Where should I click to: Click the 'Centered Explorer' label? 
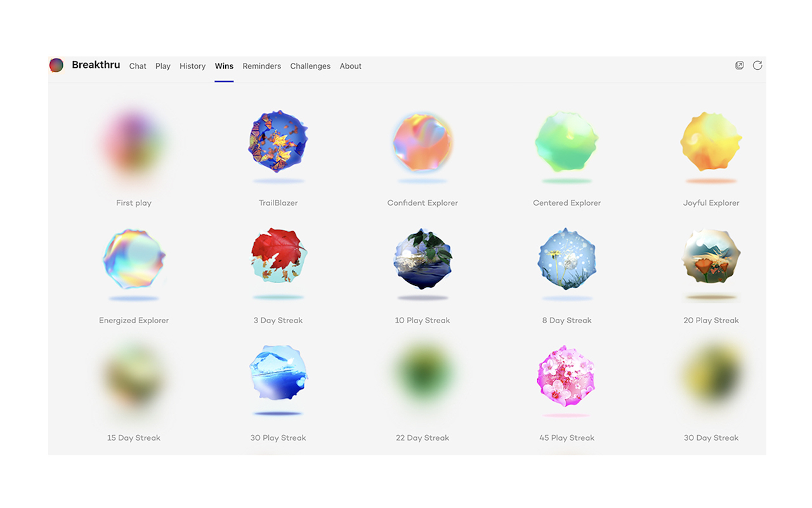(566, 203)
